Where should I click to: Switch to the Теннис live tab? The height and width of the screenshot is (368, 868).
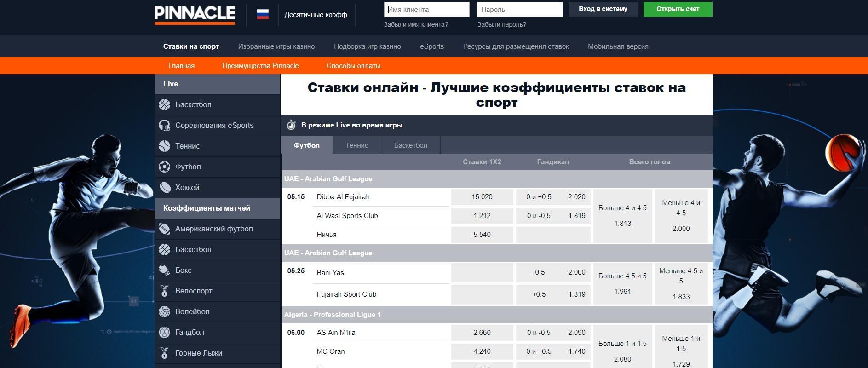point(356,145)
